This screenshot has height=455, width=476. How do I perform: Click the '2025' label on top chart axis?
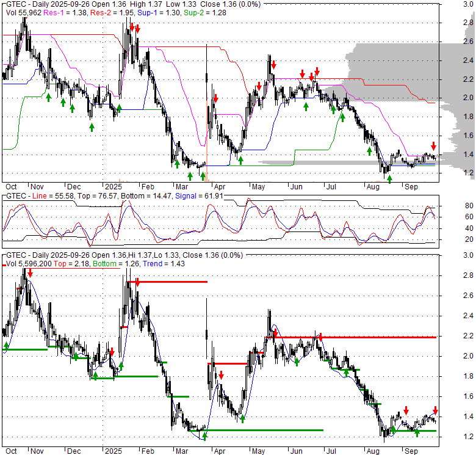[x=114, y=187]
